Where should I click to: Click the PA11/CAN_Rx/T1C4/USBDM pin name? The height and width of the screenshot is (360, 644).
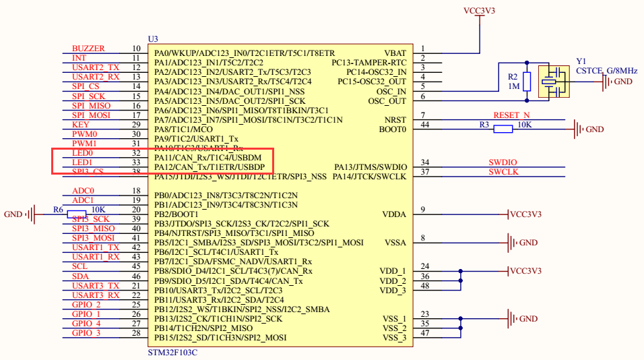coord(208,158)
